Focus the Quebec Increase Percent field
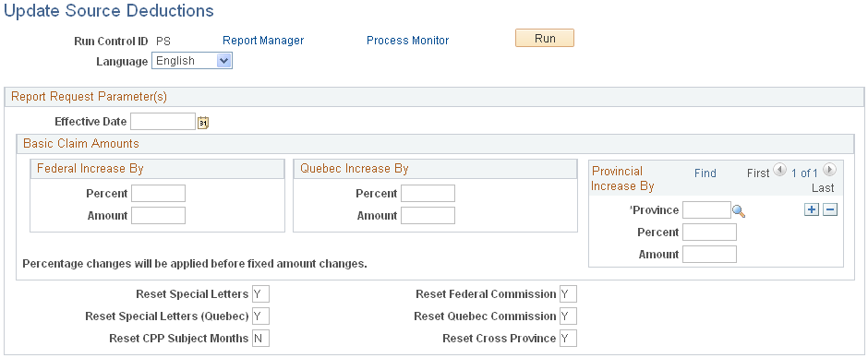Screen dimensions: 868x358 pos(428,194)
